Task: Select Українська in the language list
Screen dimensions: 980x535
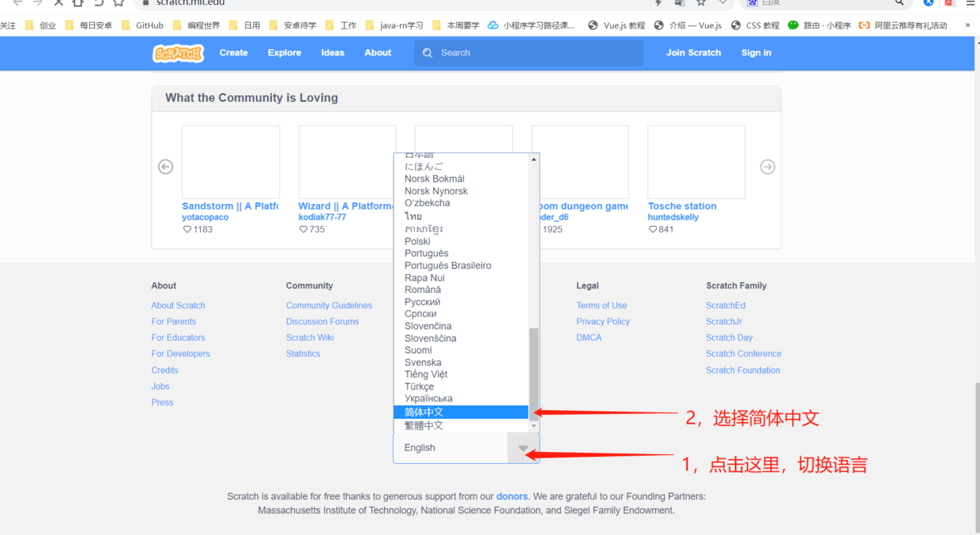Action: coord(461,398)
